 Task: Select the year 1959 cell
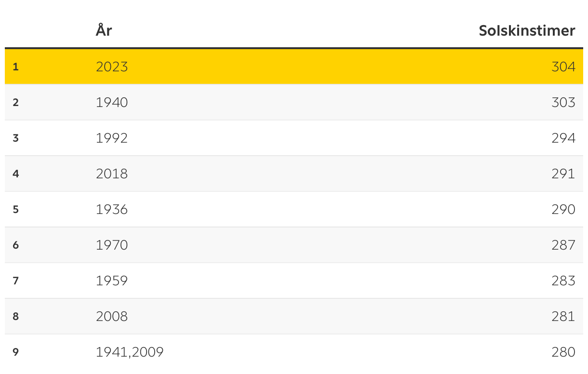(x=112, y=280)
